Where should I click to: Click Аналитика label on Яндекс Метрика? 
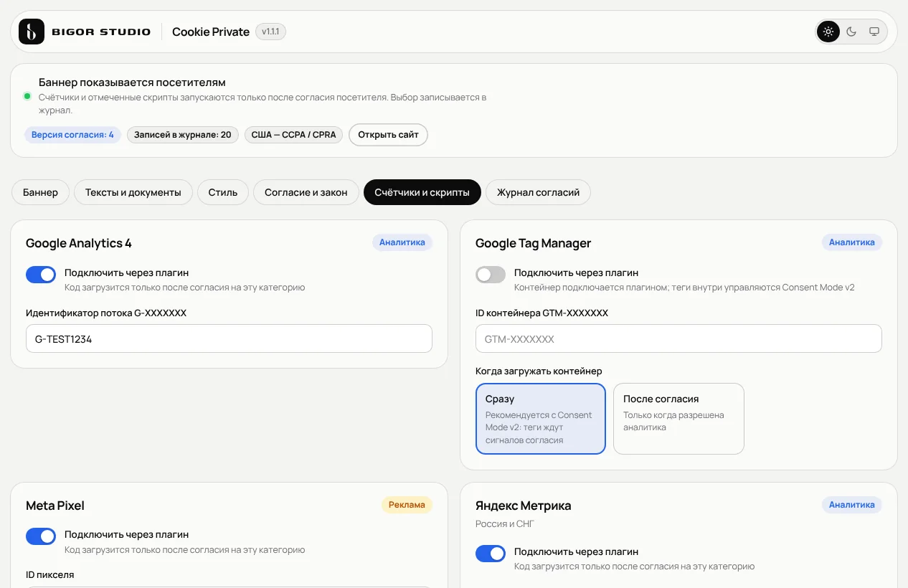852,505
